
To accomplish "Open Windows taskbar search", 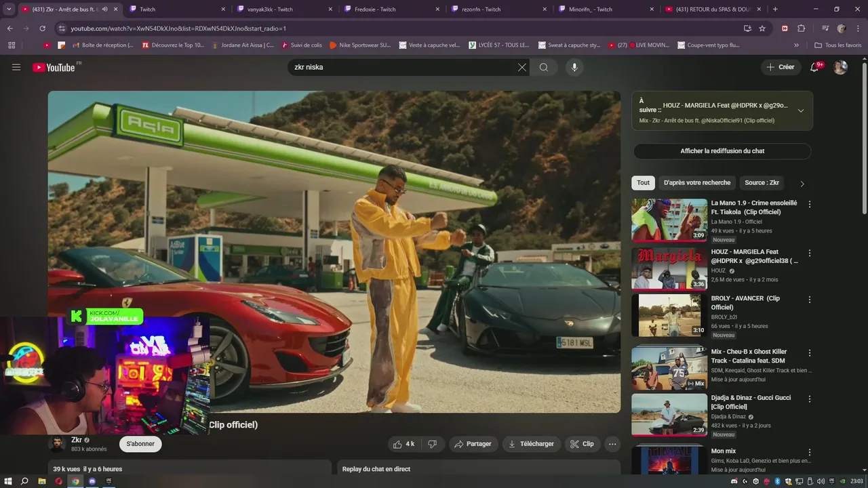I will tap(25, 481).
